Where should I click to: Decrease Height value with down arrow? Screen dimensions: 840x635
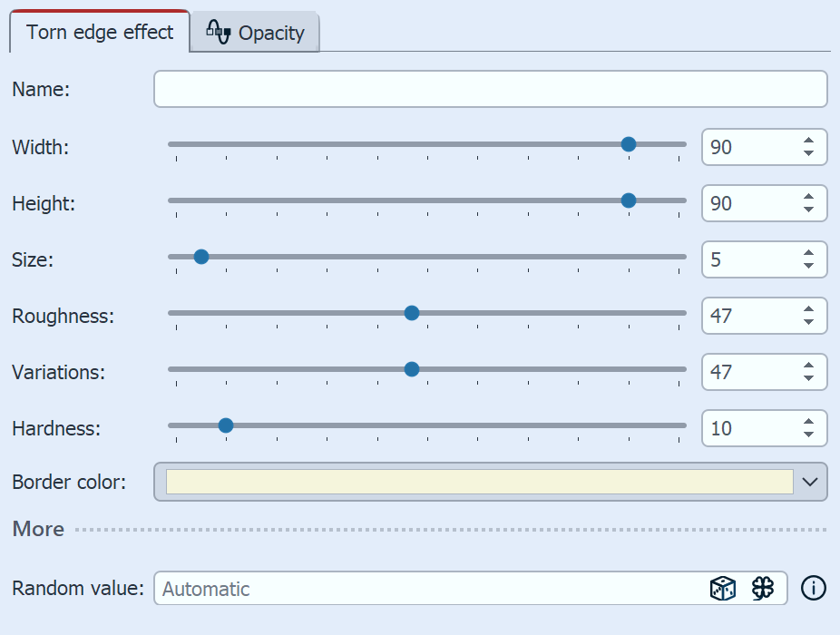click(808, 210)
